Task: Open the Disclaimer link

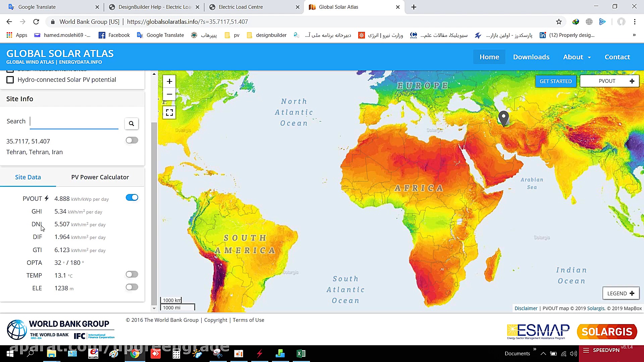Action: (526, 308)
